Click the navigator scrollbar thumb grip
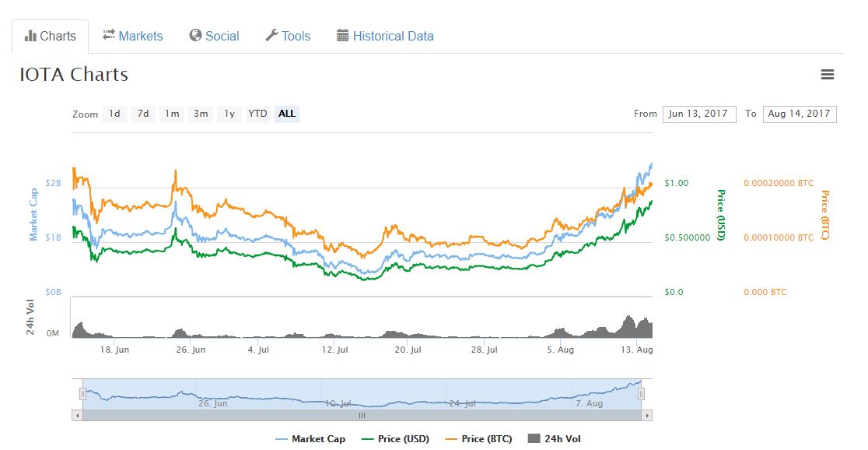868x450 pixels. 362,415
